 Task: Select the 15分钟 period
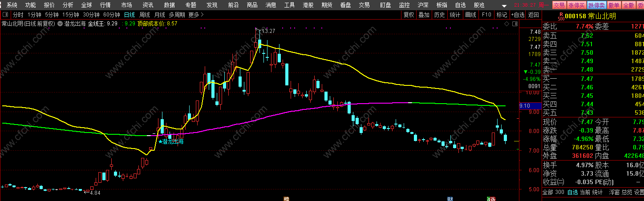click(x=70, y=15)
